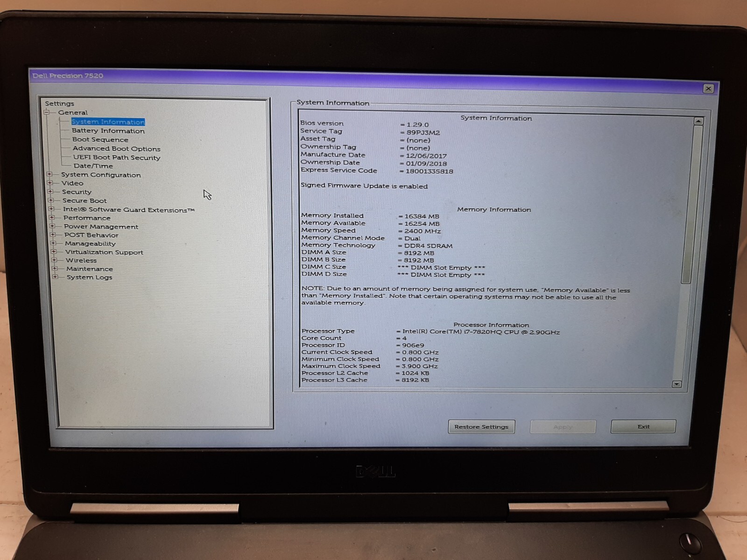
Task: Select the General category label
Action: pyautogui.click(x=72, y=112)
